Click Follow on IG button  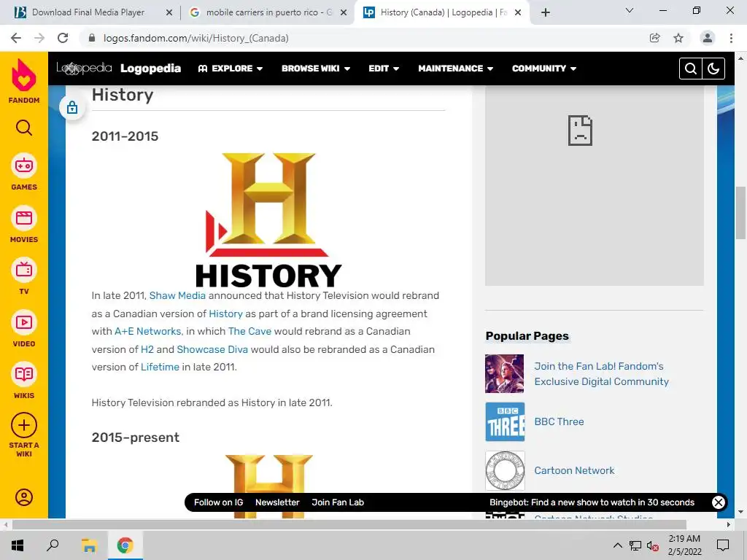pyautogui.click(x=218, y=502)
